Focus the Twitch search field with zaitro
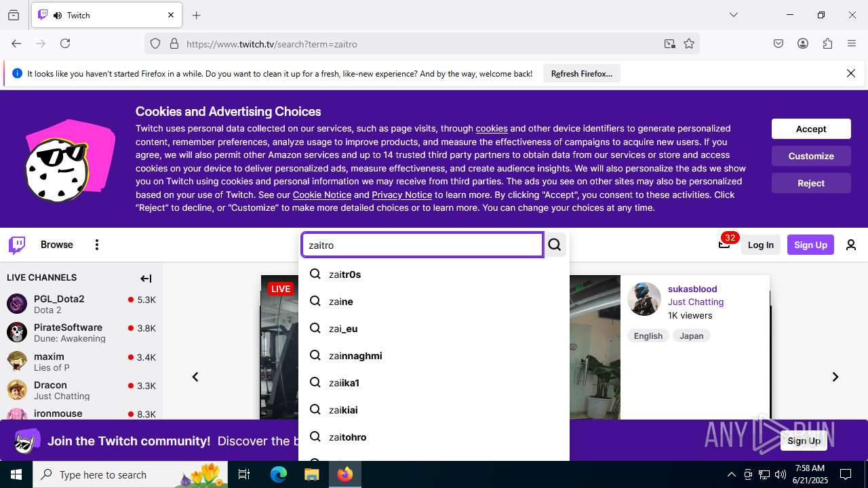This screenshot has height=488, width=868. tap(422, 245)
